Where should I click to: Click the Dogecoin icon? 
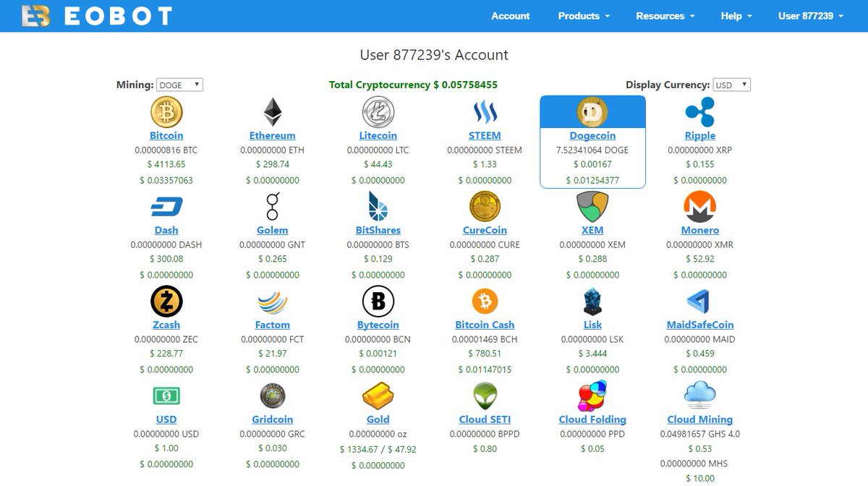tap(592, 111)
